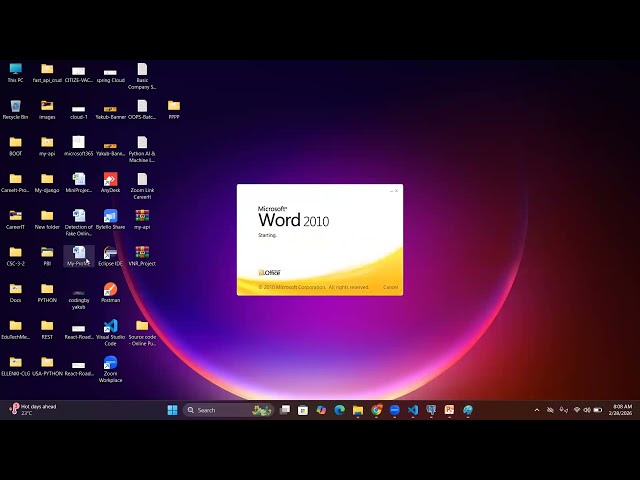Show hidden system tray icons
Image resolution: width=640 pixels, height=480 pixels.
(537, 410)
